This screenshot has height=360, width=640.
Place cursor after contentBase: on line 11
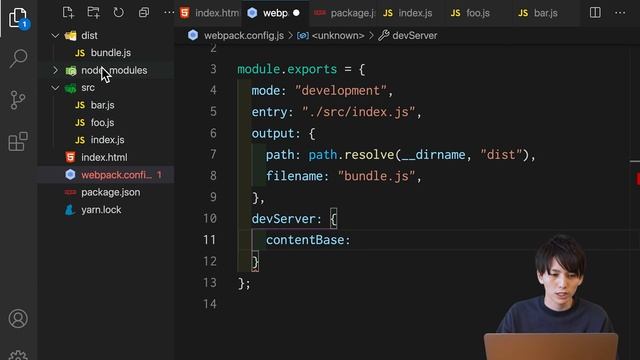point(351,240)
